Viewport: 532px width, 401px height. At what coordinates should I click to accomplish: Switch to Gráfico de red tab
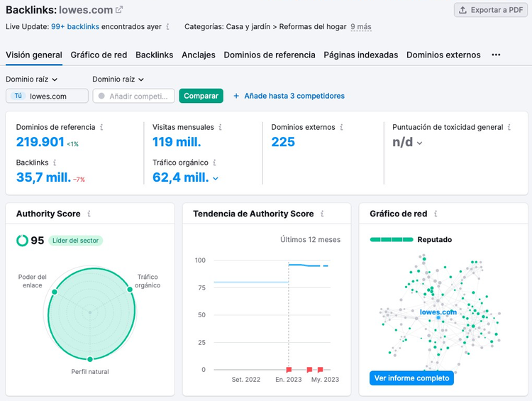pos(99,55)
